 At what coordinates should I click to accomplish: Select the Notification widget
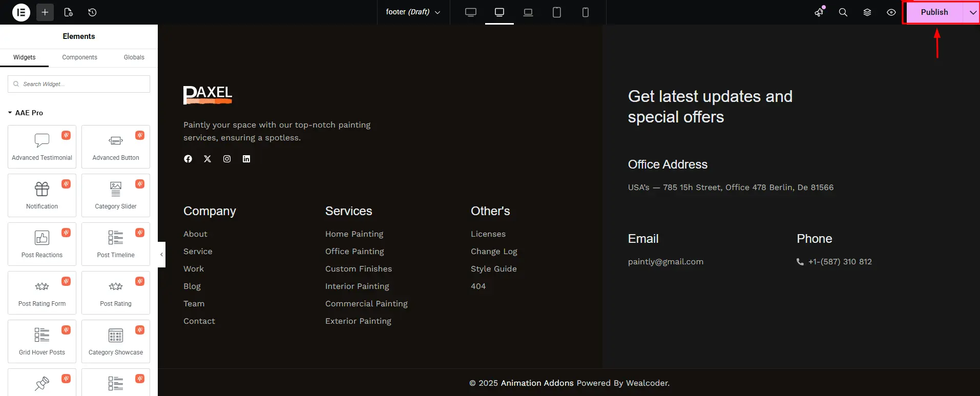(42, 195)
